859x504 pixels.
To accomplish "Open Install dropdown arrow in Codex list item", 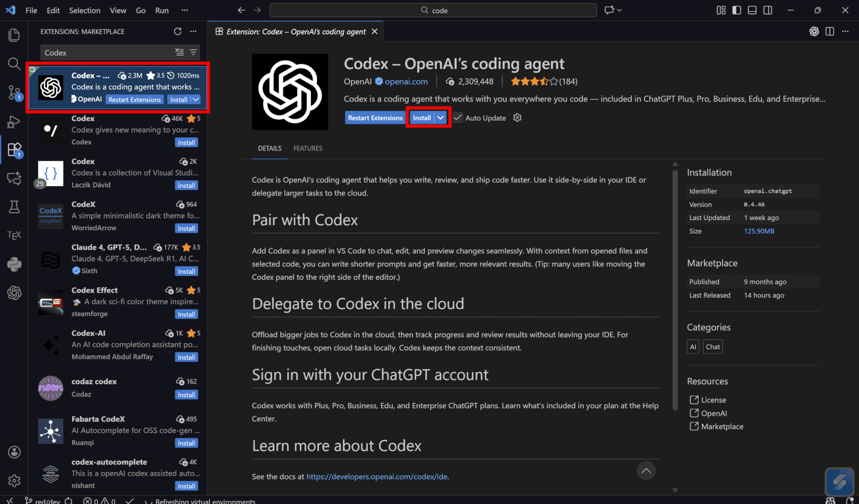I will pyautogui.click(x=195, y=99).
